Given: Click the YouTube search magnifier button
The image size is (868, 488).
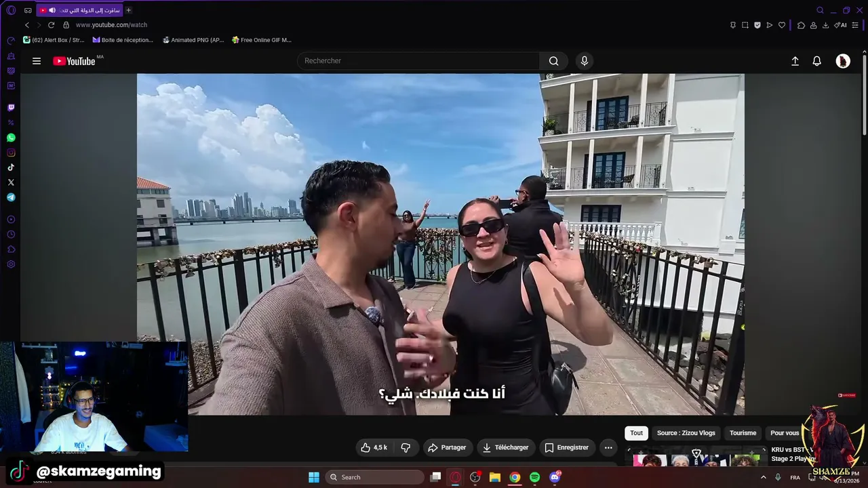Looking at the screenshot, I should click(x=554, y=61).
